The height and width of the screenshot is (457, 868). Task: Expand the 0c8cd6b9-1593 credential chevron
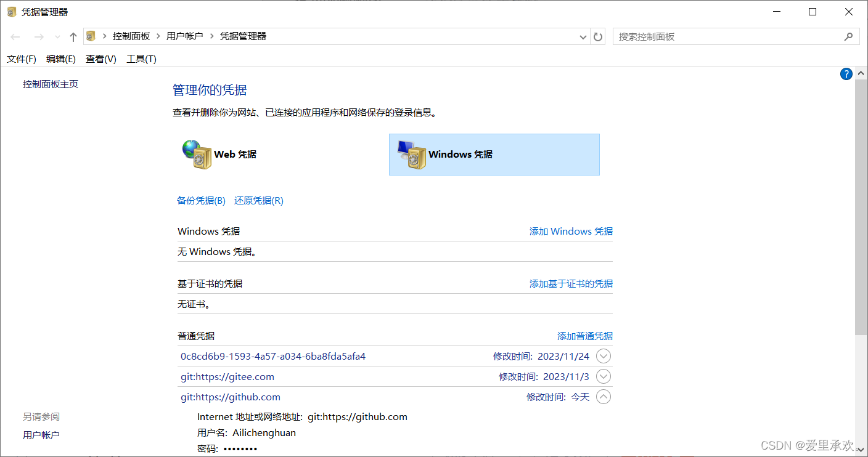604,356
